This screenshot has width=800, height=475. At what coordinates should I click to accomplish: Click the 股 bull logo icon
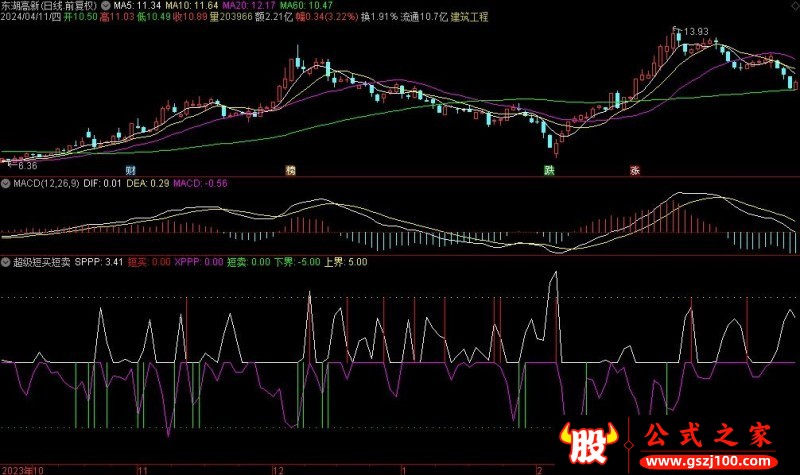tap(589, 443)
